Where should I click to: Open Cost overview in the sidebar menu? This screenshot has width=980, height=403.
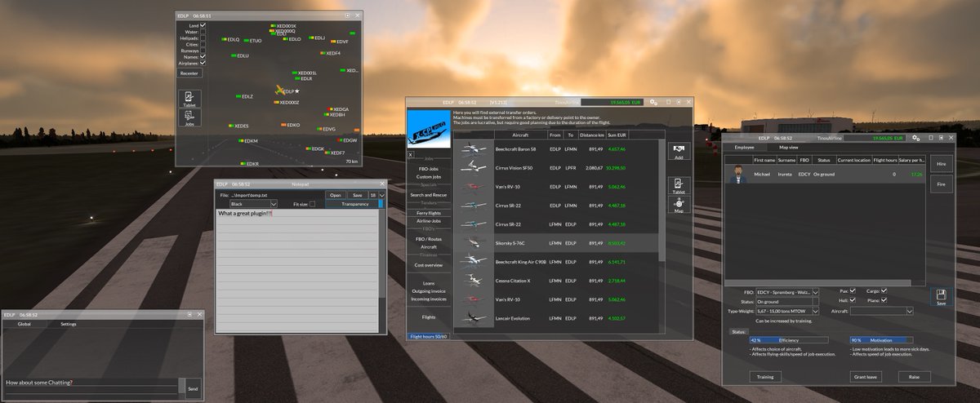(x=429, y=265)
